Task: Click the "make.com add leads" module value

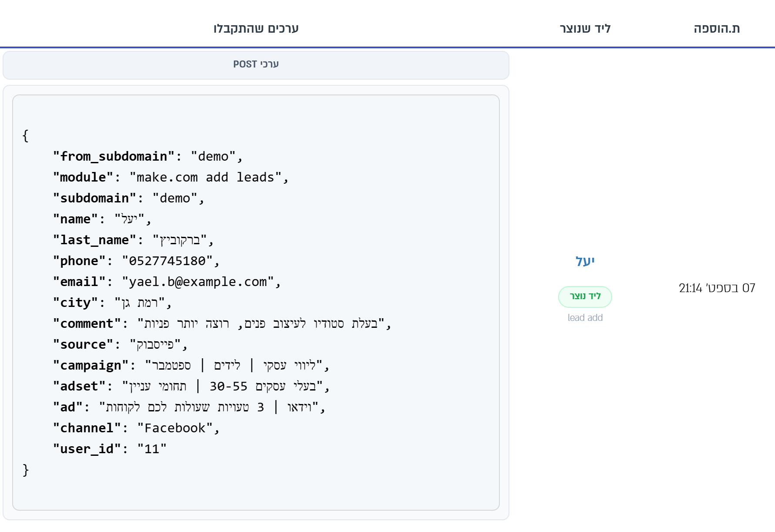Action: (x=206, y=177)
